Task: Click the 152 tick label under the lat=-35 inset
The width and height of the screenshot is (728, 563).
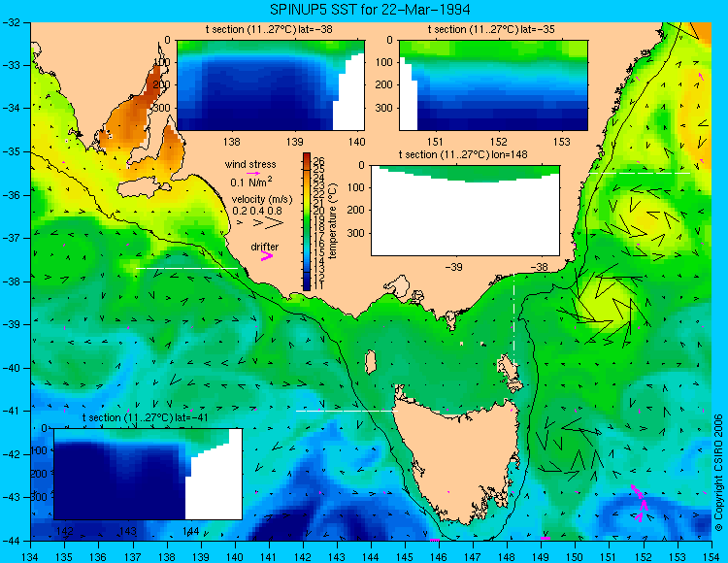Action: coord(499,142)
